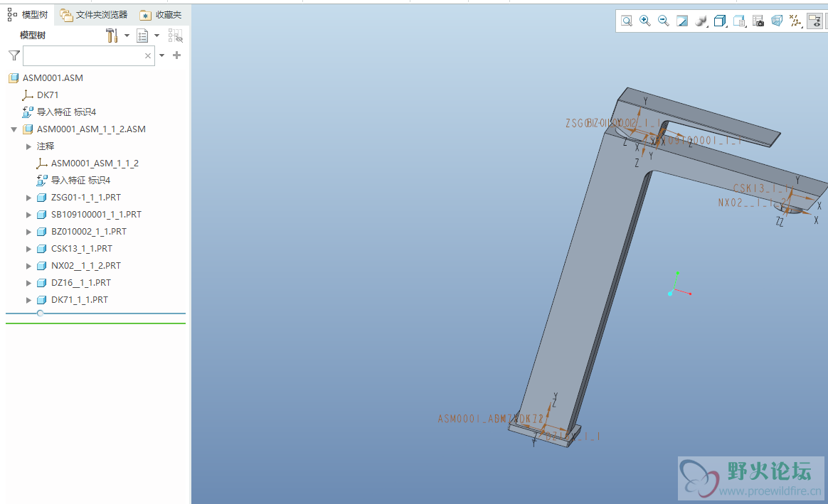Select CSK13_1_1.PRT in the tree
The image size is (828, 504).
pos(82,249)
